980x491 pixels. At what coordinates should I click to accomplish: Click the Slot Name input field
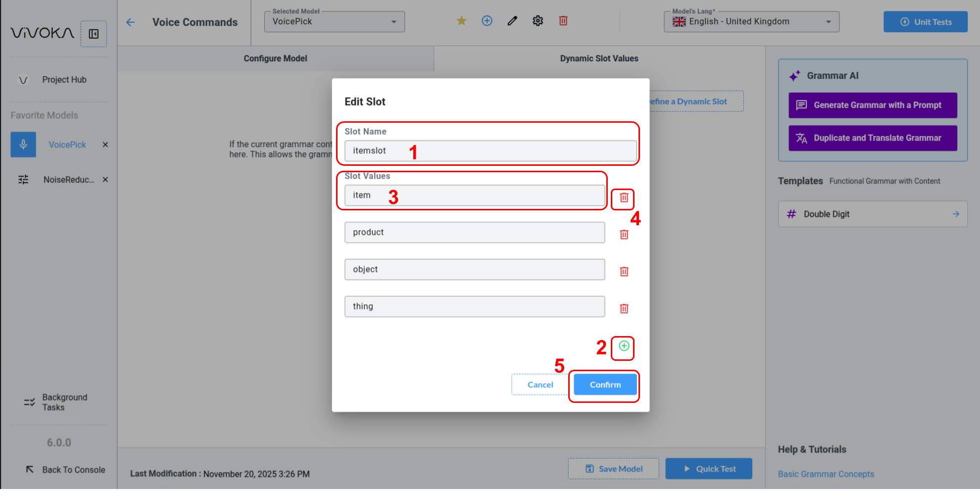[490, 151]
